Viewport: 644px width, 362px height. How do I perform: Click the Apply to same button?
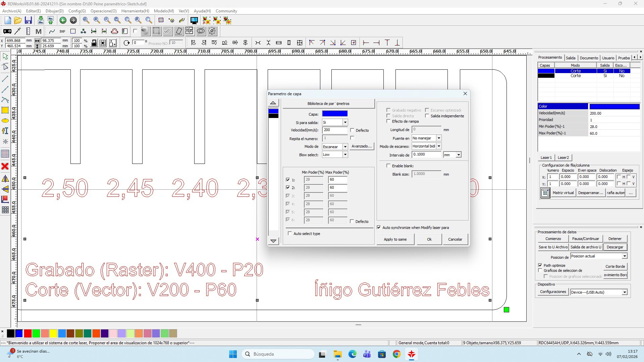[395, 239]
